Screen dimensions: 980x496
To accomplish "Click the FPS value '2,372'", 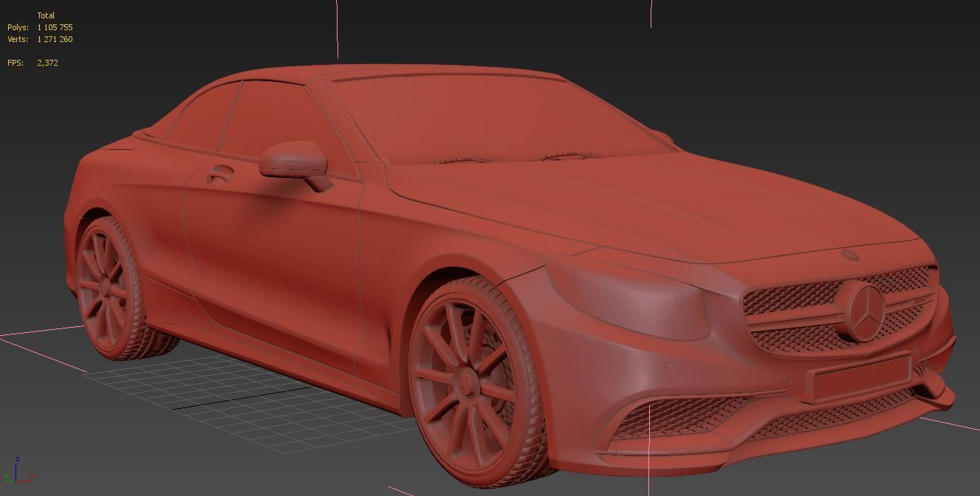I will 47,63.
